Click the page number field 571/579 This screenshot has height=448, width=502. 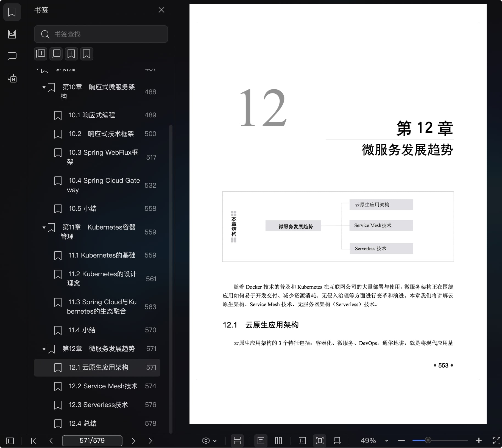pyautogui.click(x=92, y=441)
